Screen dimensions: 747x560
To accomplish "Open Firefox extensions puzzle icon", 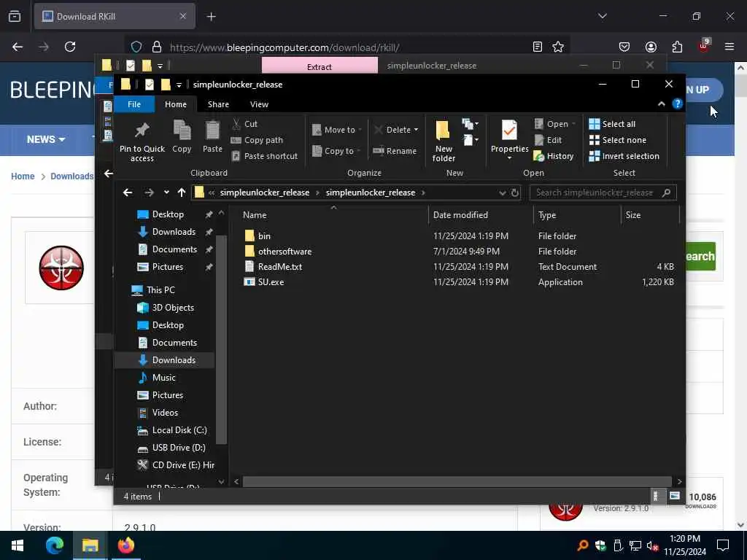I will point(677,47).
